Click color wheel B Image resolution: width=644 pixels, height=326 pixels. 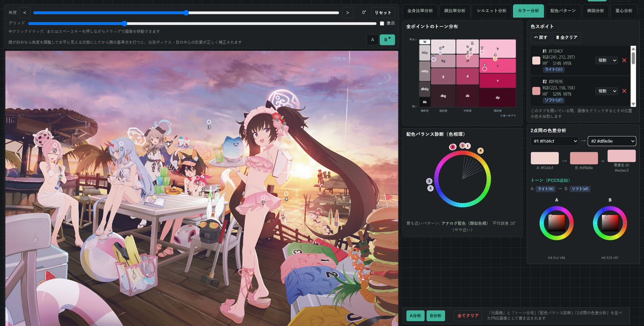tap(610, 223)
